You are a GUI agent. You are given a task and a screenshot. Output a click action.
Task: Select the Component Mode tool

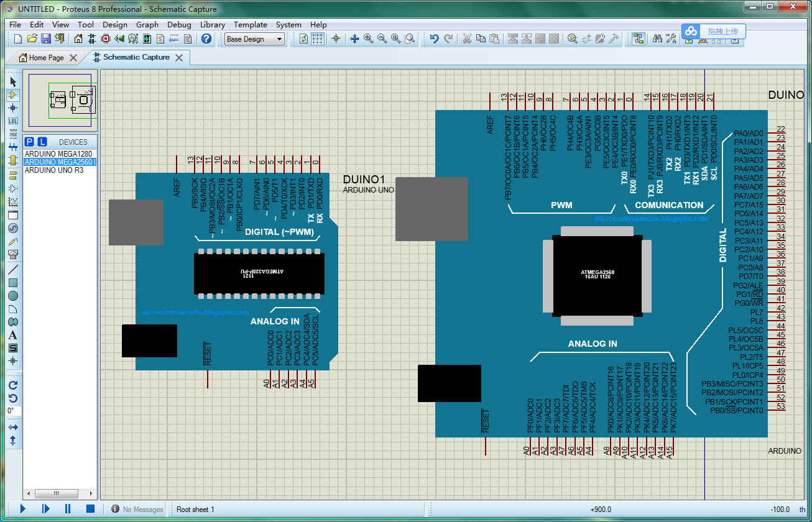pos(13,95)
